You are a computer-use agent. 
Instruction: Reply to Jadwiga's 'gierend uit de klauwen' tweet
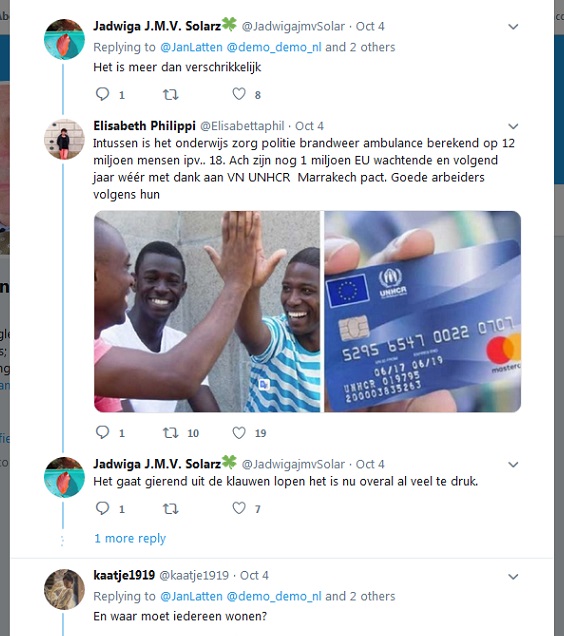point(102,508)
